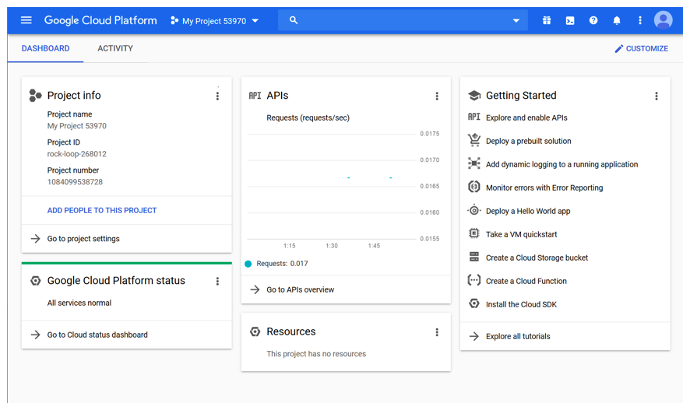Select the project number 1084099538728
The height and width of the screenshot is (409, 692).
tap(75, 182)
